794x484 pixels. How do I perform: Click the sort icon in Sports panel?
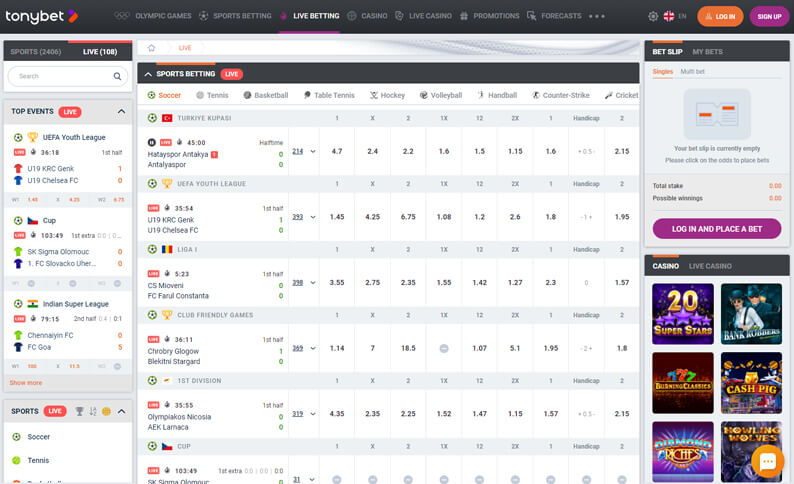(x=93, y=411)
